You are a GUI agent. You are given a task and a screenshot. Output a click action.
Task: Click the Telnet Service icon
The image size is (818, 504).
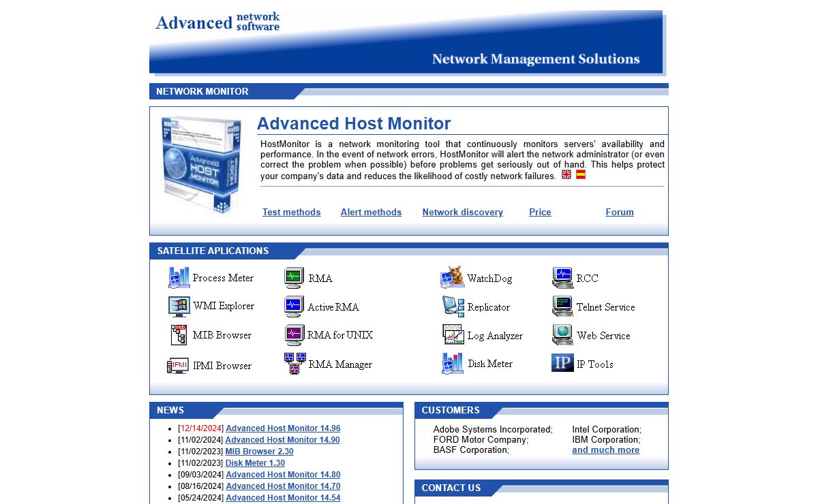(x=562, y=306)
